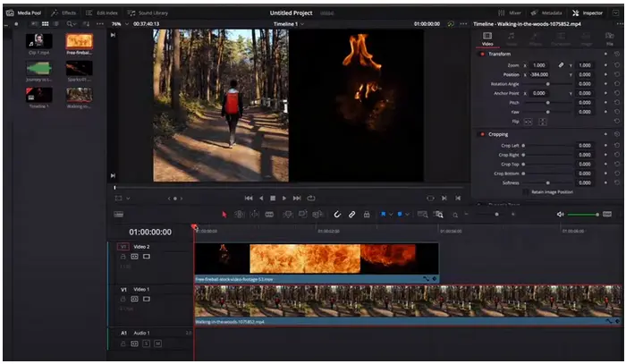Toggle the Inspector panel
The image size is (626, 364).
click(x=588, y=13)
